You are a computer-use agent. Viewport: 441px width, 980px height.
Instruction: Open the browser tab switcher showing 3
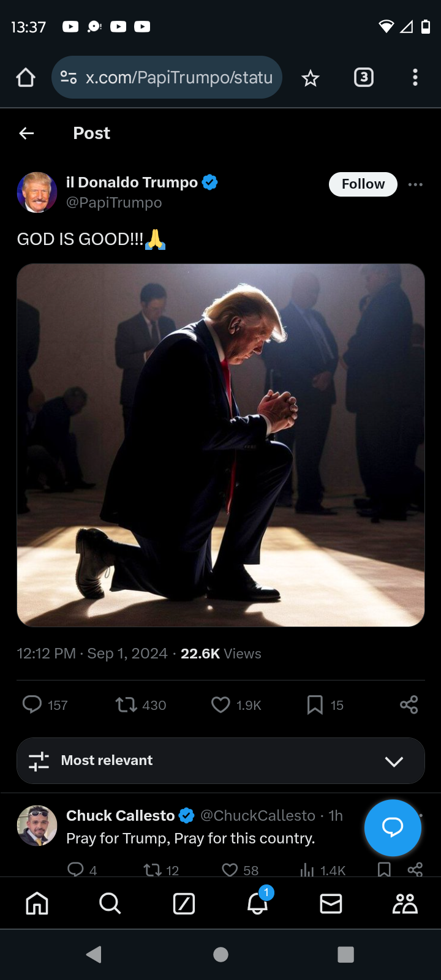click(x=364, y=77)
